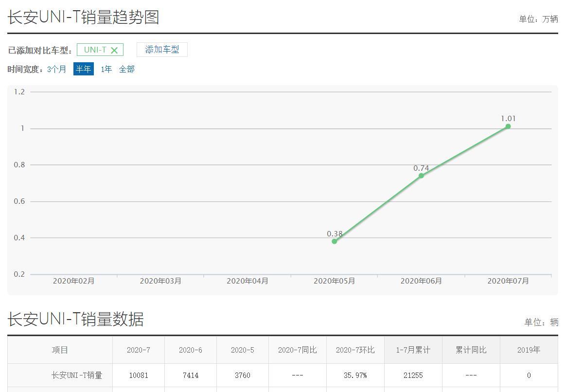565x392 pixels.
Task: Click the 0.38 data point on chart
Action: click(335, 241)
